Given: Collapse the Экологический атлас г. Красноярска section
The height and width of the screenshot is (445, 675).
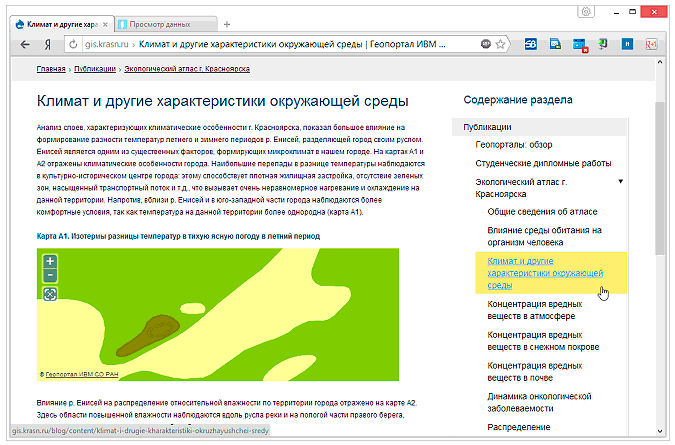Looking at the screenshot, I should click(621, 181).
